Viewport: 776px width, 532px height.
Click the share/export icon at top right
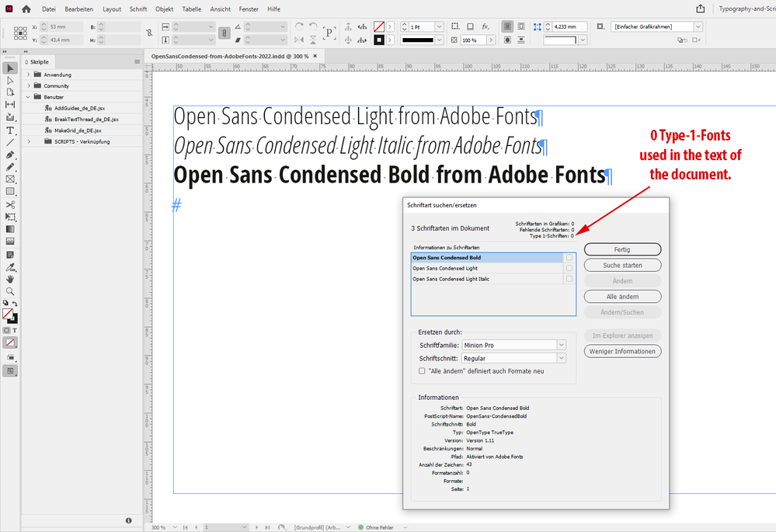pos(701,9)
